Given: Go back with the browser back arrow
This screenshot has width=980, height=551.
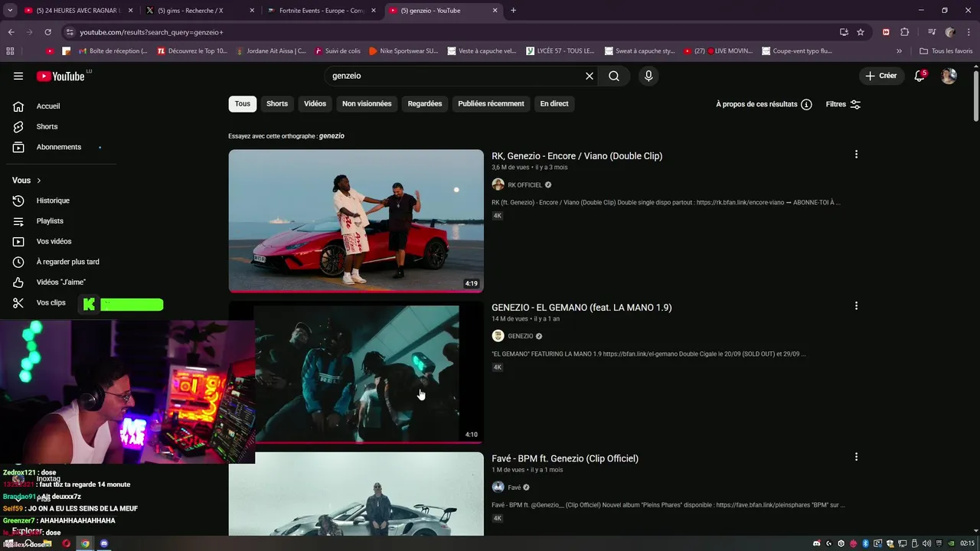Looking at the screenshot, I should click(11, 32).
